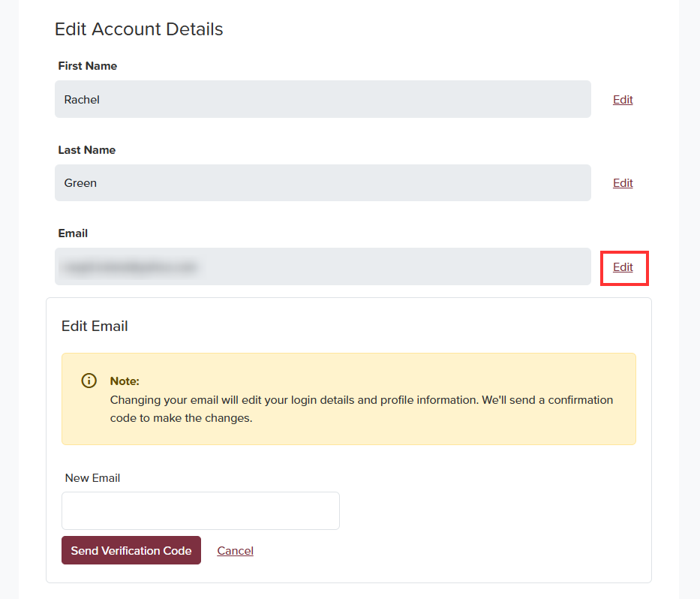Click Edit link beside First Name
This screenshot has width=700, height=599.
point(623,100)
